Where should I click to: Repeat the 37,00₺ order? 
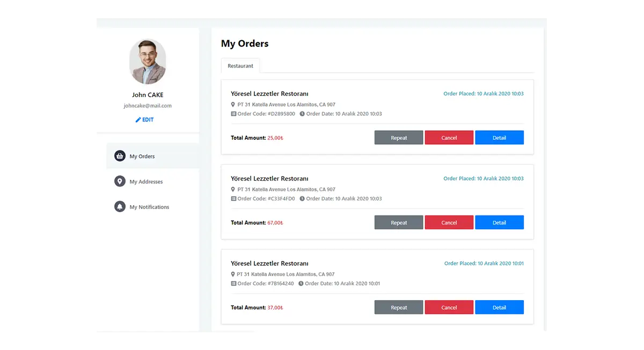point(399,307)
